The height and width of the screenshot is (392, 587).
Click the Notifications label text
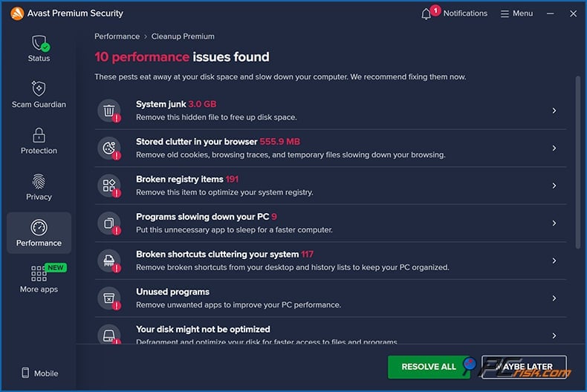click(x=465, y=13)
